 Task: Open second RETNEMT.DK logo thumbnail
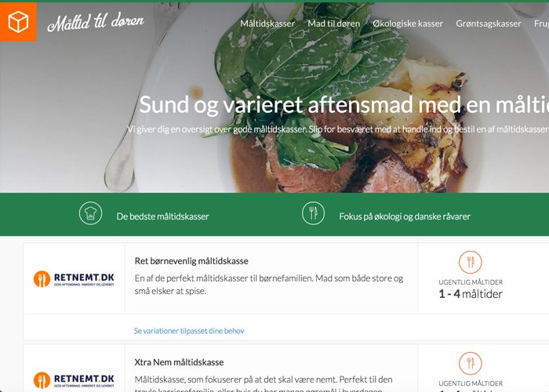[74, 380]
